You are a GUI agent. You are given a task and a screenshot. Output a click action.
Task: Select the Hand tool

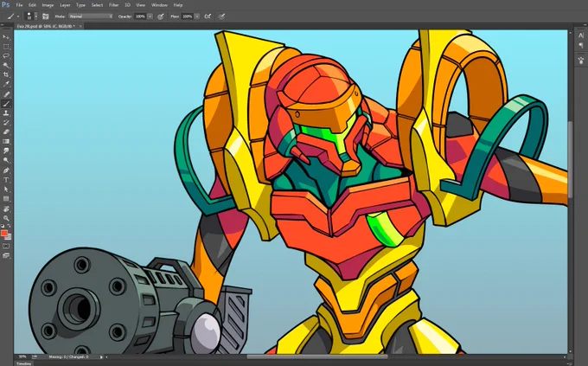click(6, 209)
